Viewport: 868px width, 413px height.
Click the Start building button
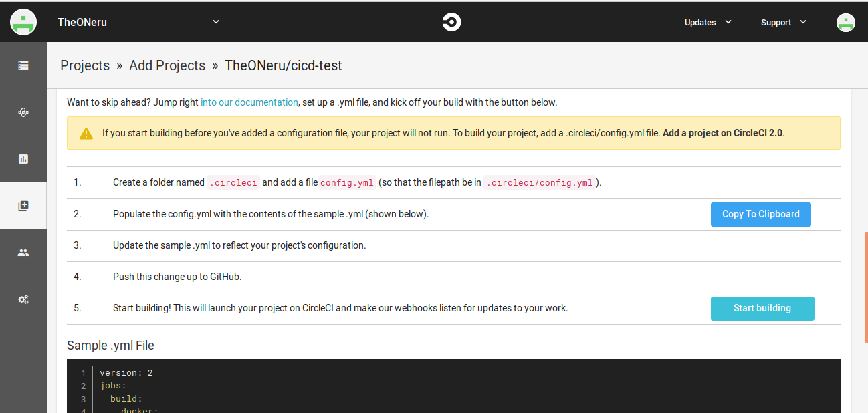point(762,309)
